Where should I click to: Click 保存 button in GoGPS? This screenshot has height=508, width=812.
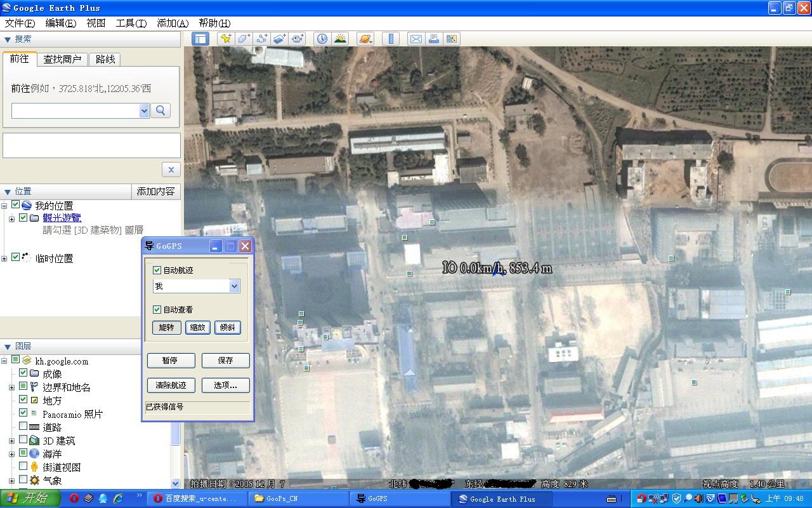(225, 360)
